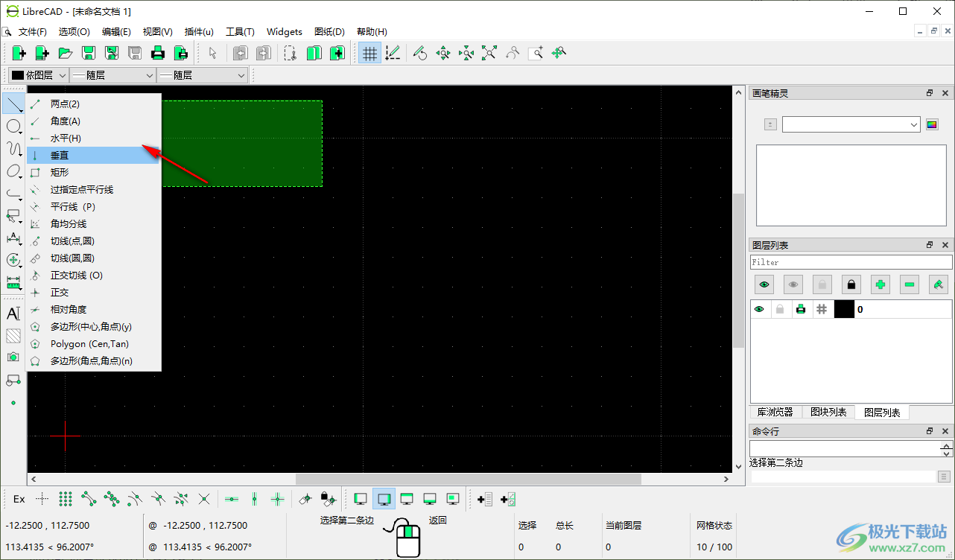This screenshot has width=955, height=560.
Task: Click the hide all layers button
Action: point(793,284)
